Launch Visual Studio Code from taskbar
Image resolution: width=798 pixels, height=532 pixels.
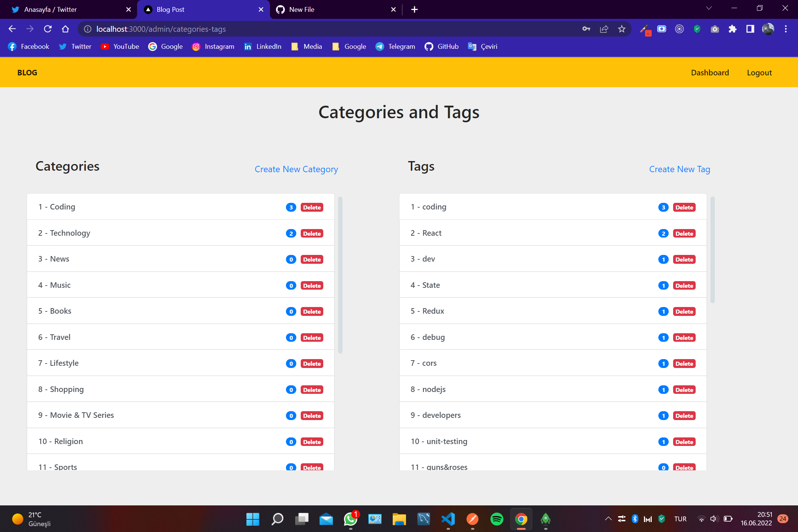[448, 519]
